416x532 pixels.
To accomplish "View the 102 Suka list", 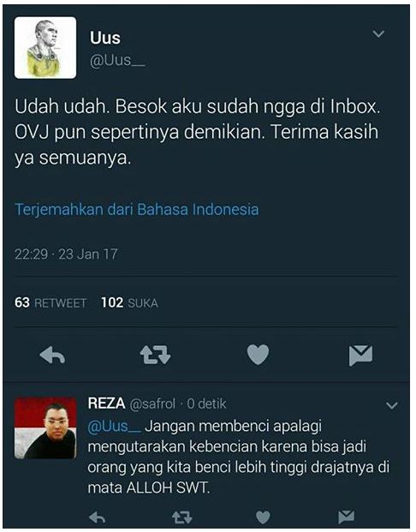I will coord(129,302).
